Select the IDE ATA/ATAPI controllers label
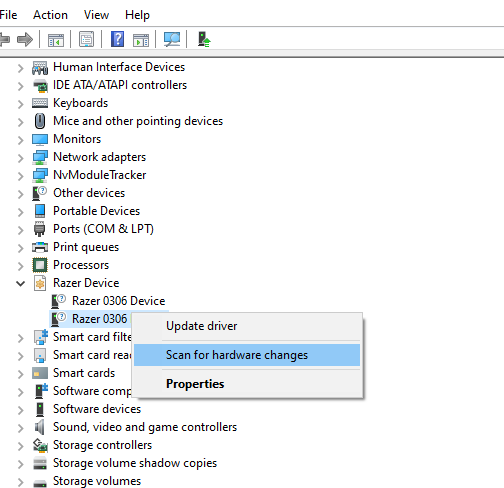 click(120, 85)
